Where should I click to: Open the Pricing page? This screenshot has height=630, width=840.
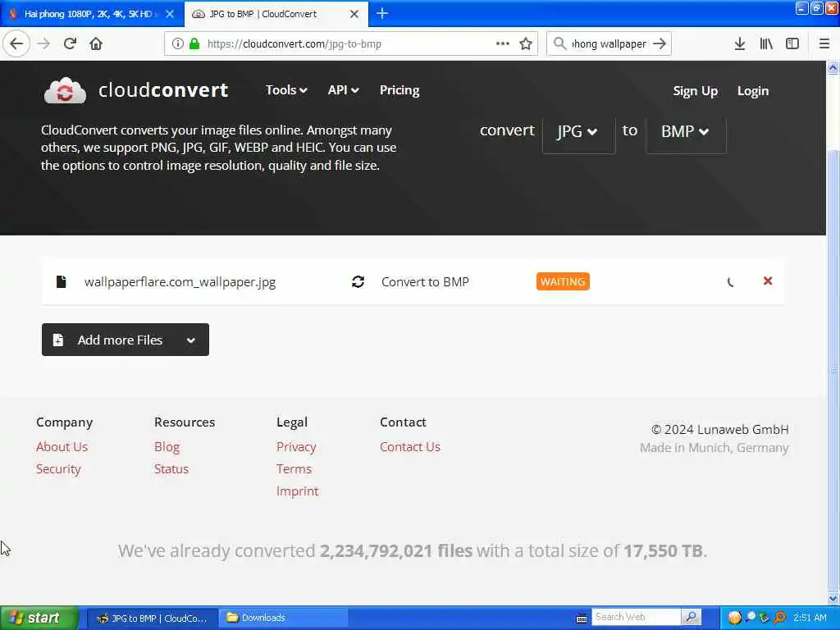pos(399,90)
